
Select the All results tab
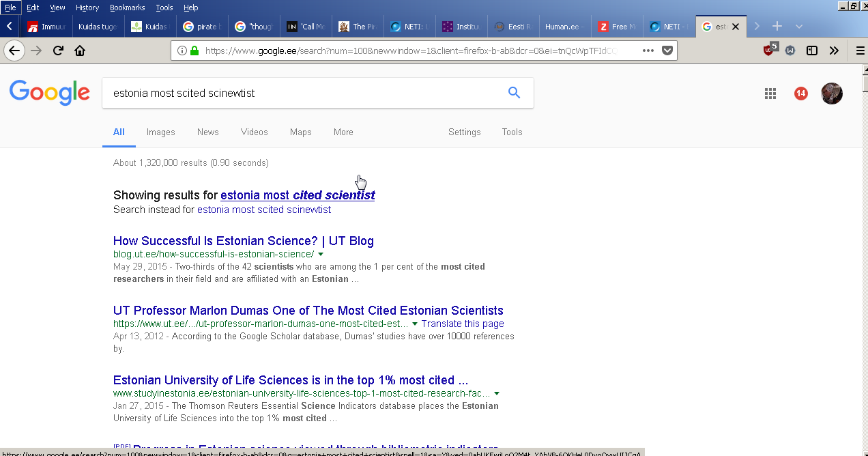(119, 132)
